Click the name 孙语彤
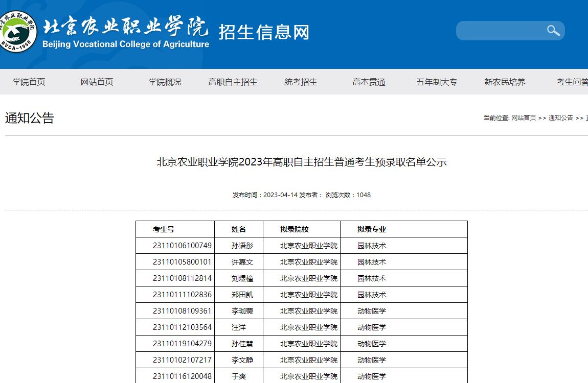This screenshot has height=383, width=588. tap(242, 246)
